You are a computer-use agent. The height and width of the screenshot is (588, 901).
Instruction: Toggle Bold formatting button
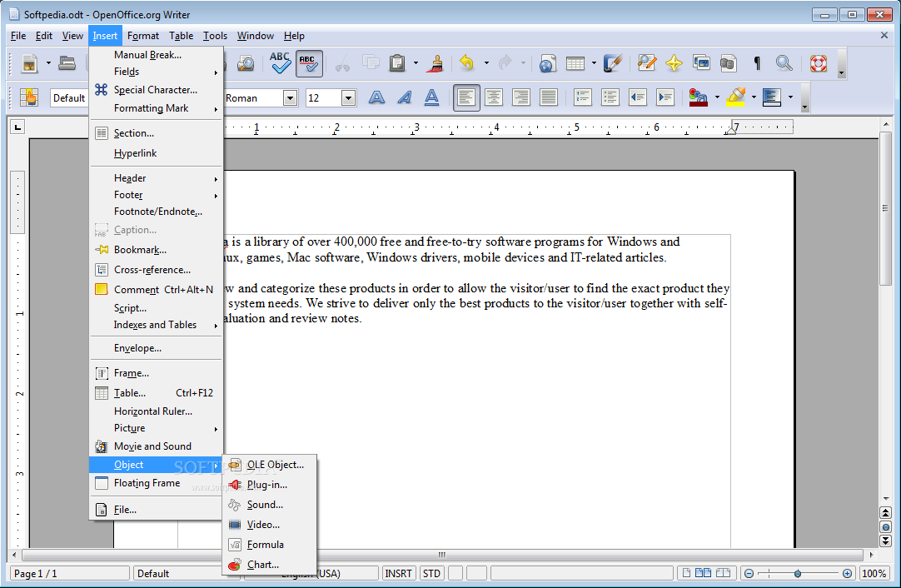[x=377, y=97]
